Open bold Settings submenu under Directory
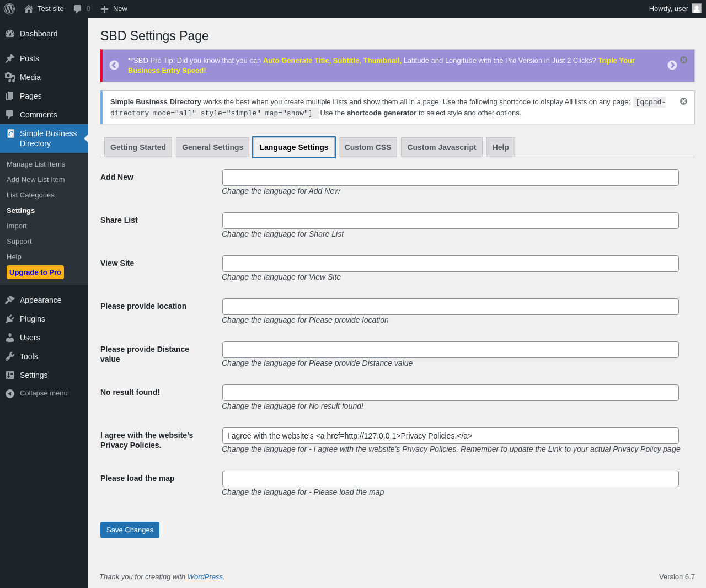 tap(20, 211)
